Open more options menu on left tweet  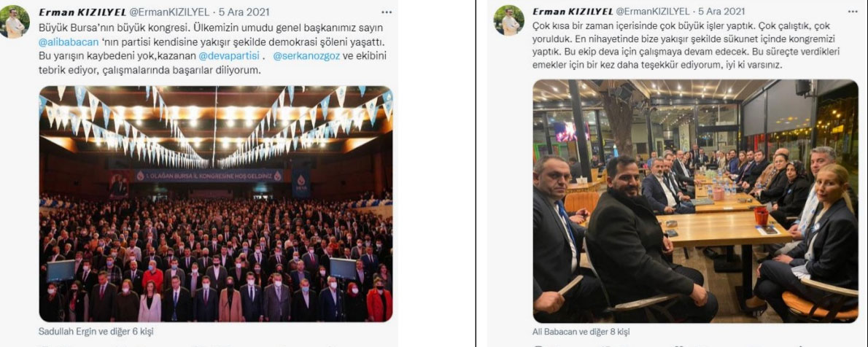[x=387, y=12]
